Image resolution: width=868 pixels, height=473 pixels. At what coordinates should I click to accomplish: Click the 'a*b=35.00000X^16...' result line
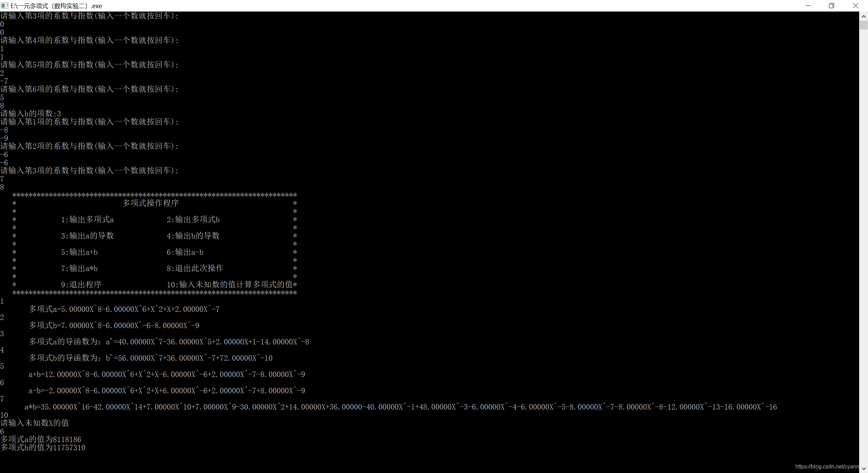(401, 407)
